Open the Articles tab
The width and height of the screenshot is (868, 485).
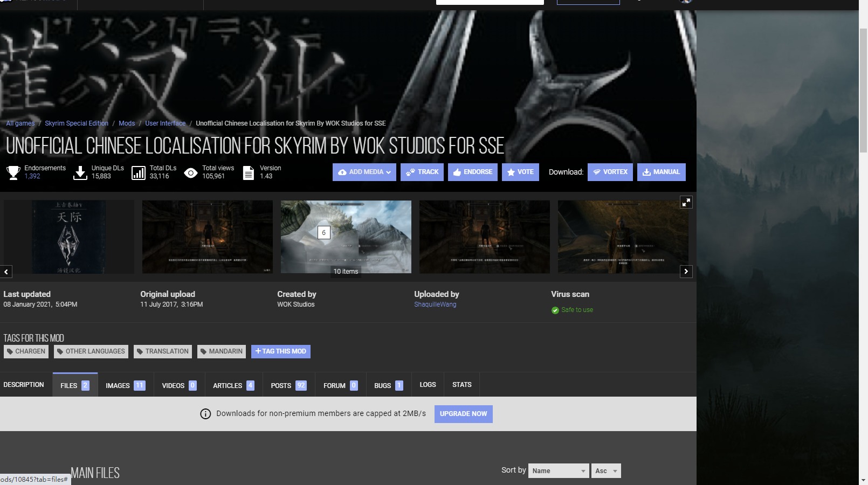click(x=233, y=385)
